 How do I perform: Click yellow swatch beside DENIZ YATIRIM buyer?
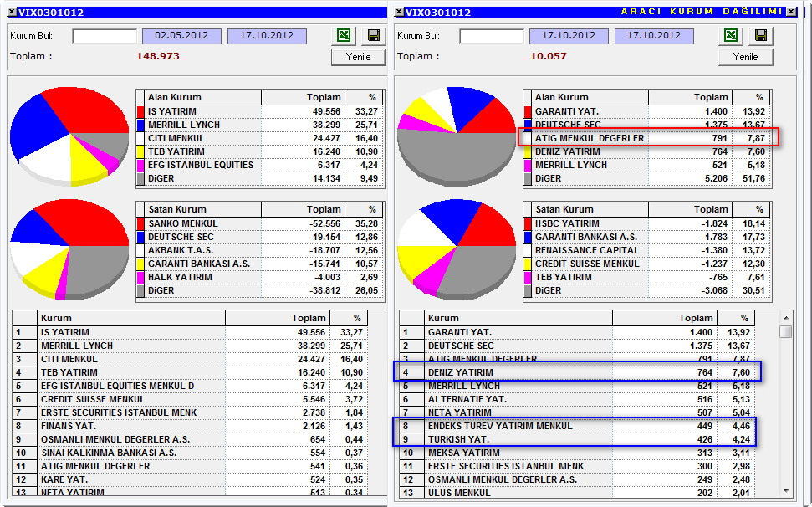(x=528, y=151)
